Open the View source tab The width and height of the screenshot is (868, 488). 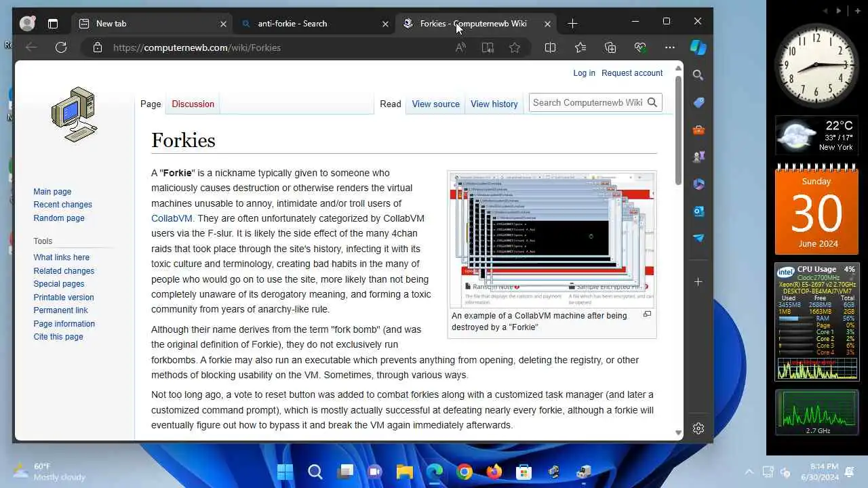[x=435, y=104]
